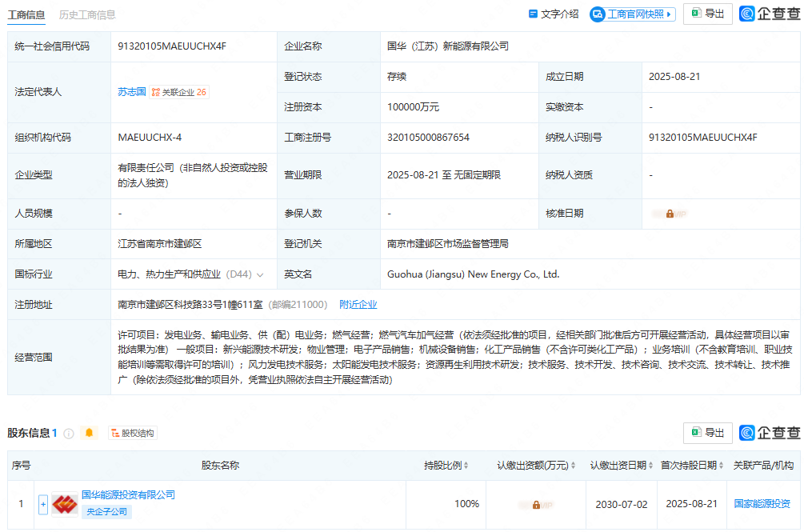
Task: Open the 工商官网快照 arrow dropdown
Action: tap(670, 14)
